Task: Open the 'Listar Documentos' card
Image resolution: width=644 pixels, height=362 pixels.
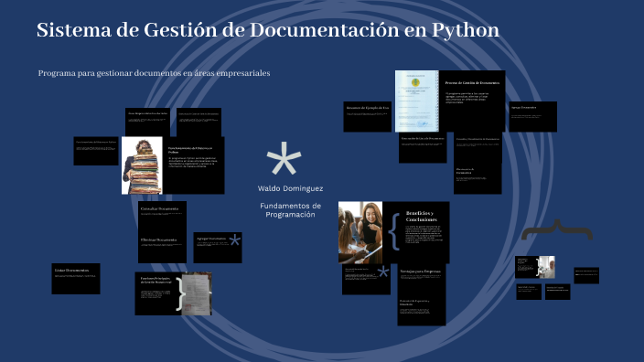Action: coord(76,279)
